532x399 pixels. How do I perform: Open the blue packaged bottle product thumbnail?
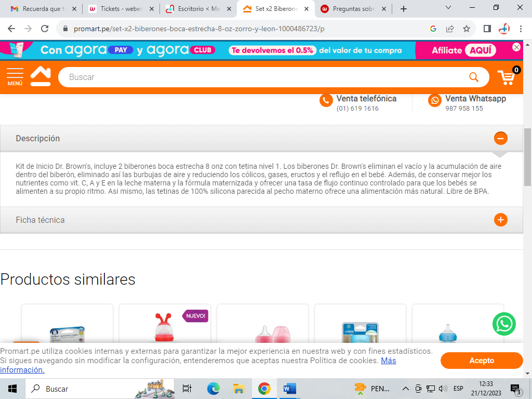pos(361,332)
